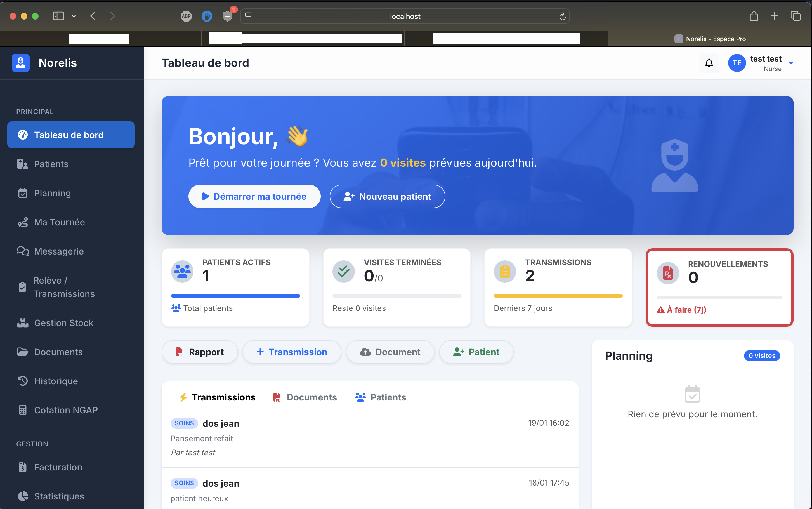Switch to the Patients tab

(x=381, y=397)
